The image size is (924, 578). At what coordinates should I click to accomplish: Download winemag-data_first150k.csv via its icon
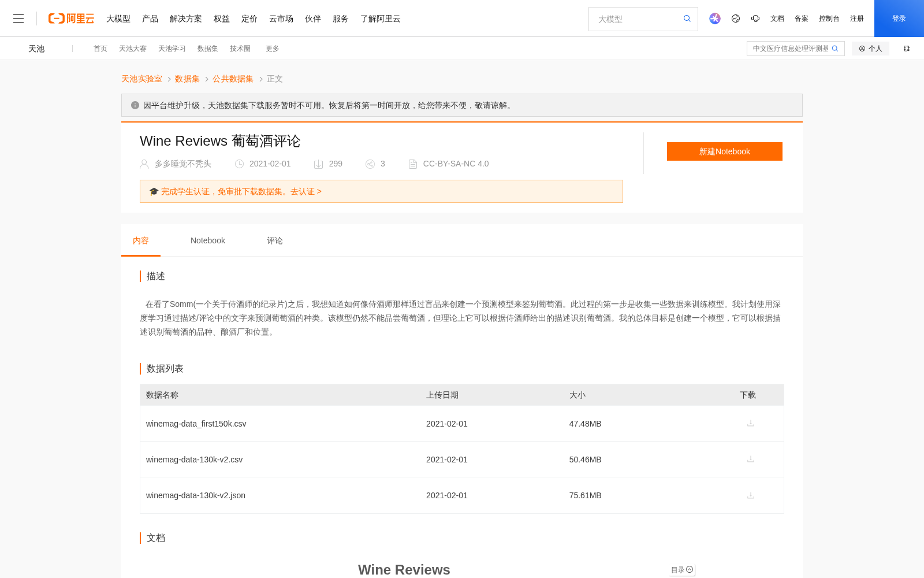coord(751,423)
